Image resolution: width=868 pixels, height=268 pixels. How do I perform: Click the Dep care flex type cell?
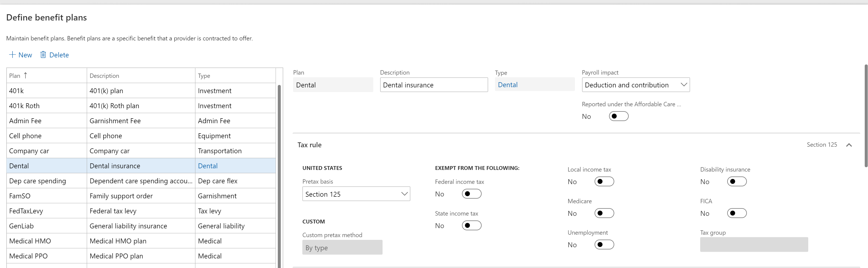coord(235,181)
